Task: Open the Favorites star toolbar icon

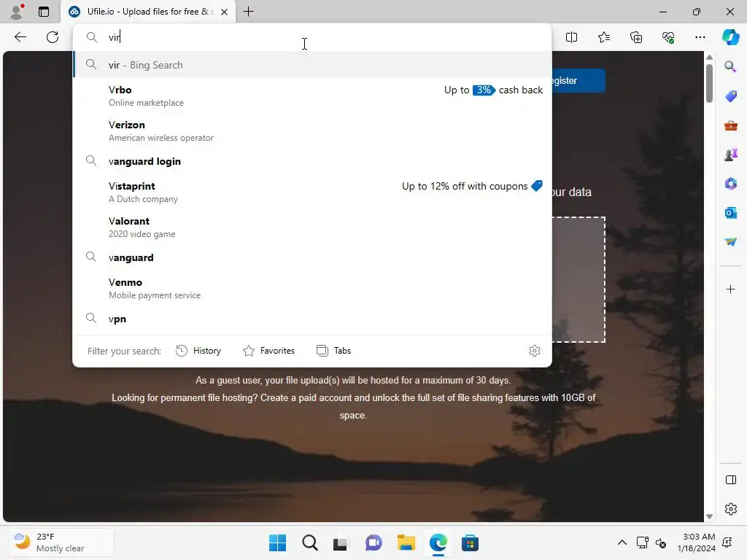Action: click(603, 37)
